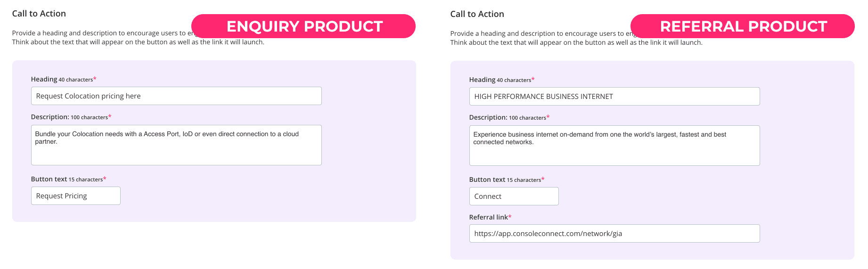Click the left 'Call to Action' section title
868x269 pixels.
tap(39, 14)
